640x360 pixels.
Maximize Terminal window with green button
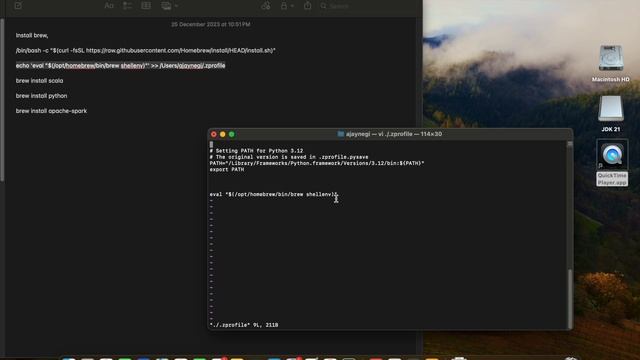coord(232,134)
